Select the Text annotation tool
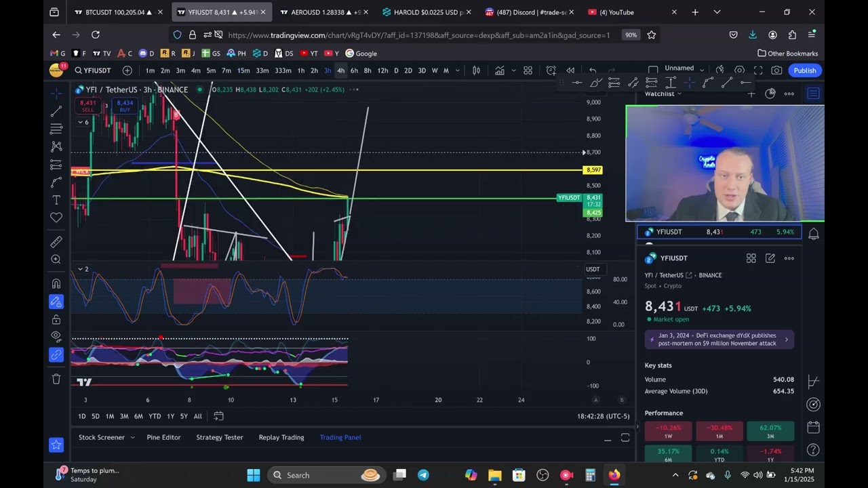Viewport: 868px width, 488px height. tap(56, 200)
